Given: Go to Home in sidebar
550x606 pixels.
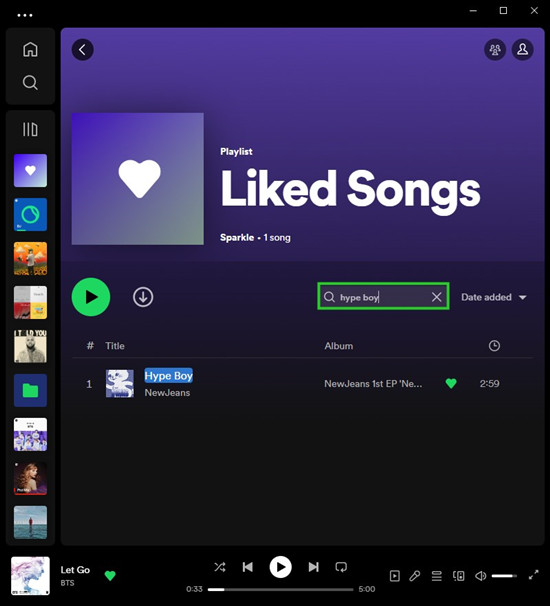Looking at the screenshot, I should click(30, 49).
